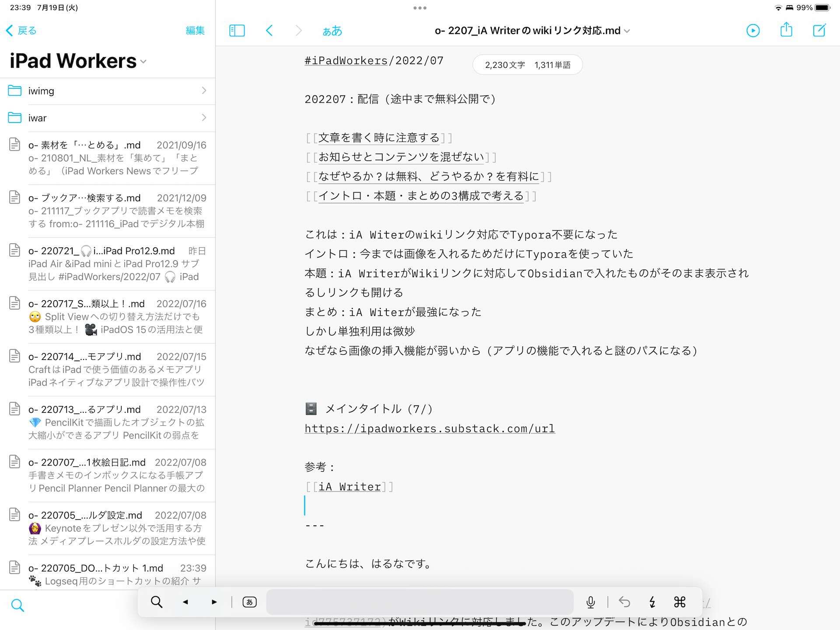
Task: Open wiki link なぜやるか？は無料、どうやるか？を有料に
Action: click(429, 176)
